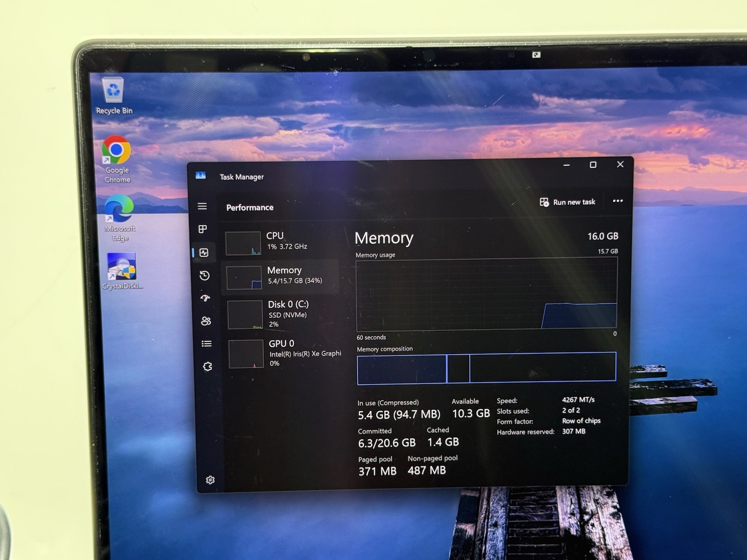Select GPU 0 in performance list
747x560 pixels.
[x=285, y=353]
